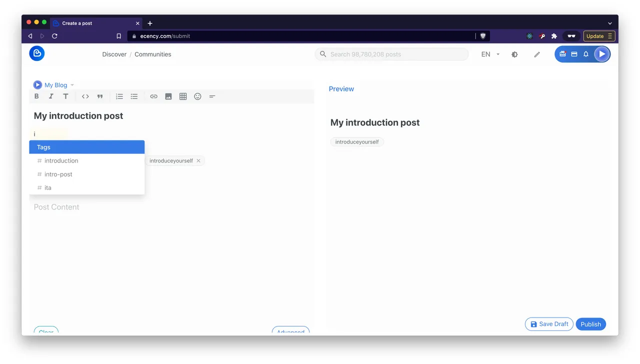The height and width of the screenshot is (364, 640).
Task: Select the ita tag suggestion
Action: click(87, 187)
